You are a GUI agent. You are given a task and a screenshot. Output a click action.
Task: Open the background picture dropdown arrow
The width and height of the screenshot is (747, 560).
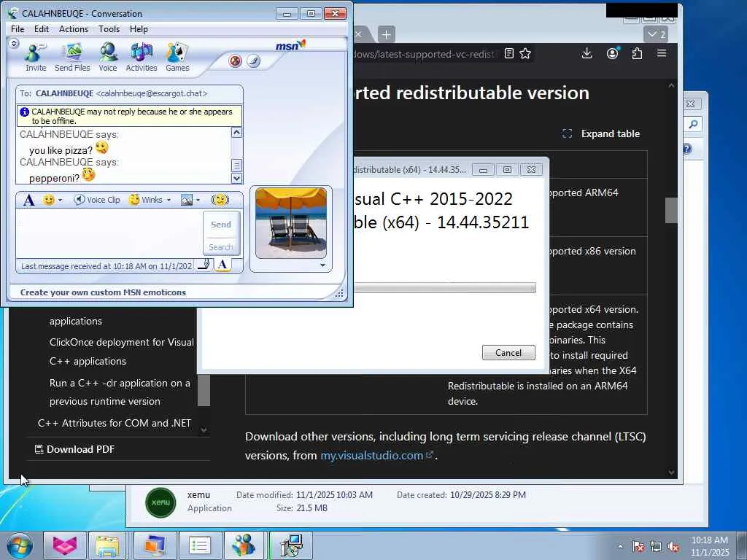coord(198,201)
